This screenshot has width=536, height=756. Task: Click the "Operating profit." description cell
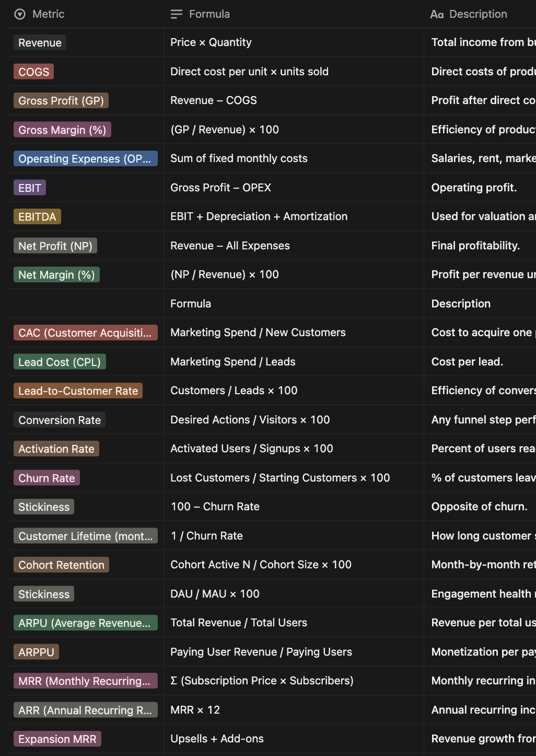474,188
